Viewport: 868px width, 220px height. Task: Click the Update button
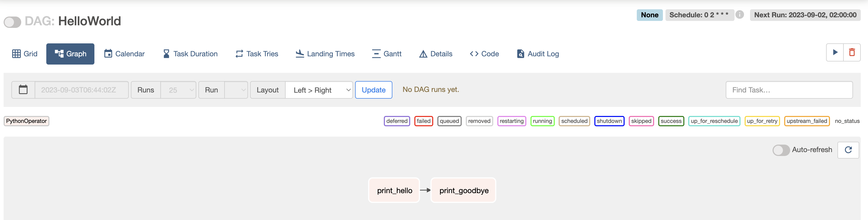point(373,90)
